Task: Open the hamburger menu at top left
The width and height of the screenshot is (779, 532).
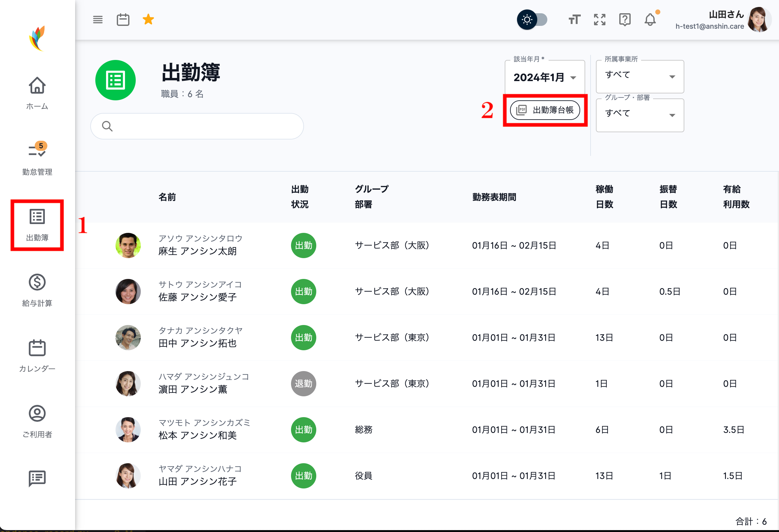Action: (98, 19)
